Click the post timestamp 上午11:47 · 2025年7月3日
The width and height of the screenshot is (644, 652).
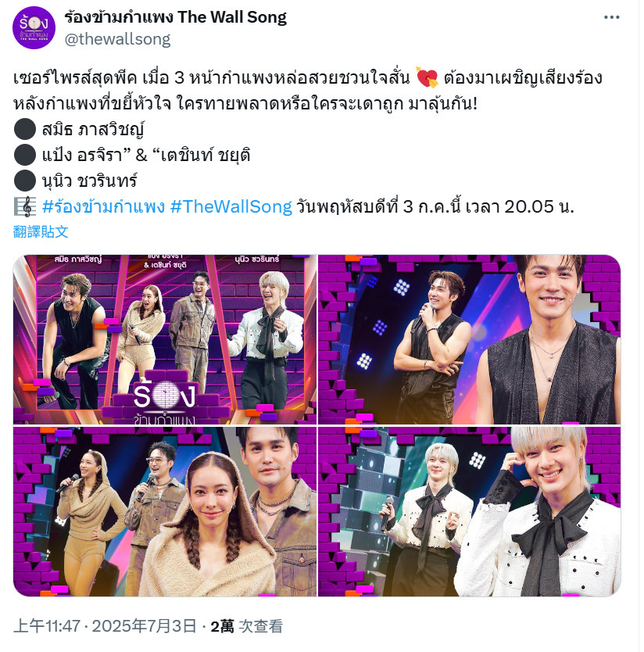tap(105, 625)
